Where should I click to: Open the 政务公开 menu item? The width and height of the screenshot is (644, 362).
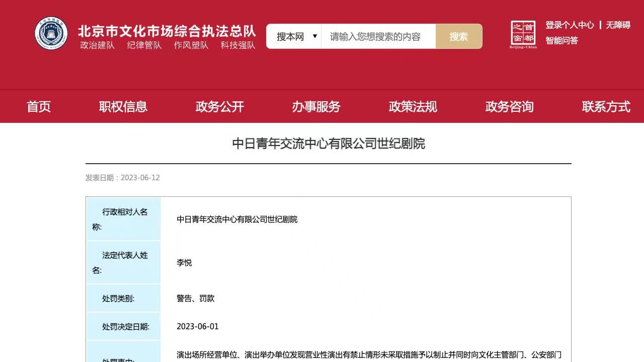click(x=220, y=107)
